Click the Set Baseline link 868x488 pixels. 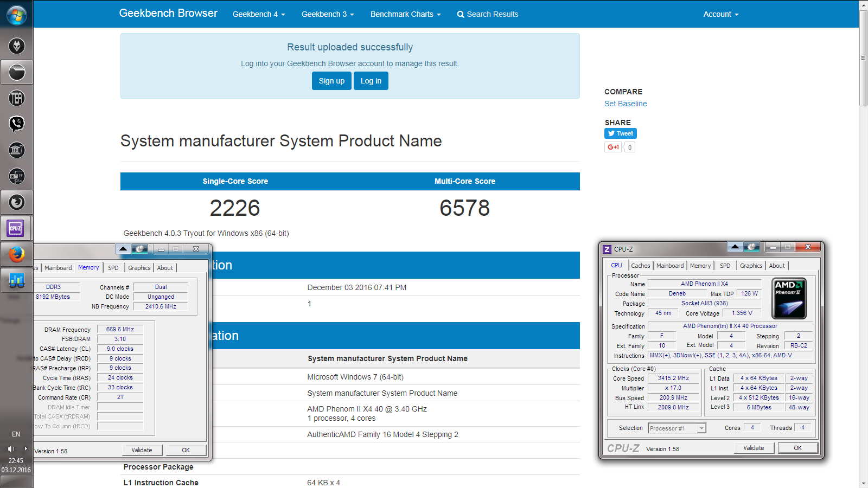[626, 104]
